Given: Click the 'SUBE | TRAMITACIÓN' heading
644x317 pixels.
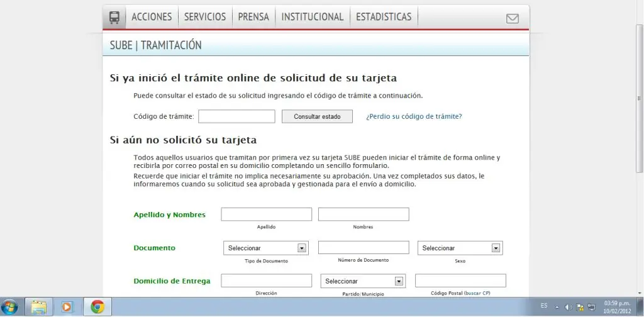Looking at the screenshot, I should (x=156, y=45).
